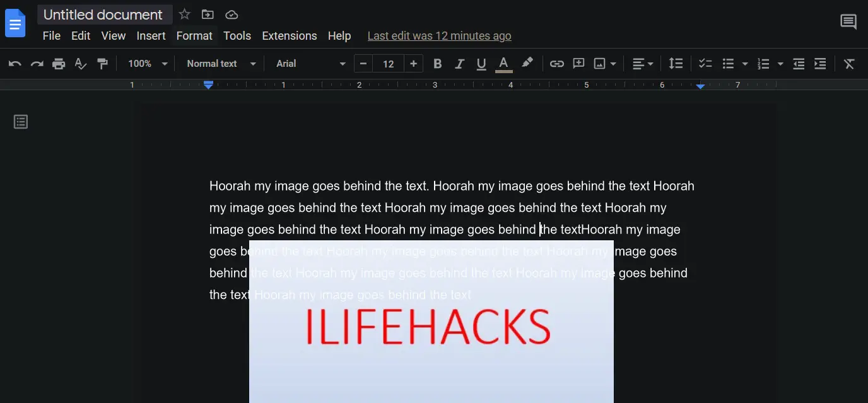The image size is (868, 403).
Task: Star the Untitled document
Action: [184, 14]
